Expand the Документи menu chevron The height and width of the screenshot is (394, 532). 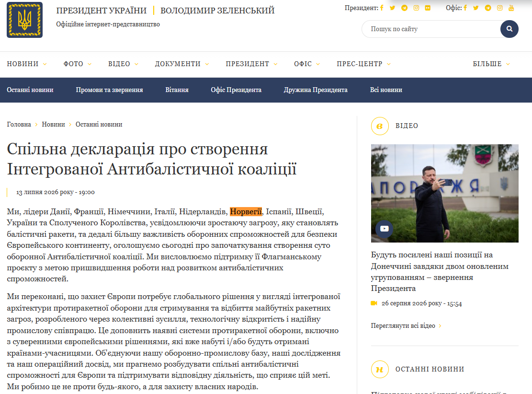(207, 64)
